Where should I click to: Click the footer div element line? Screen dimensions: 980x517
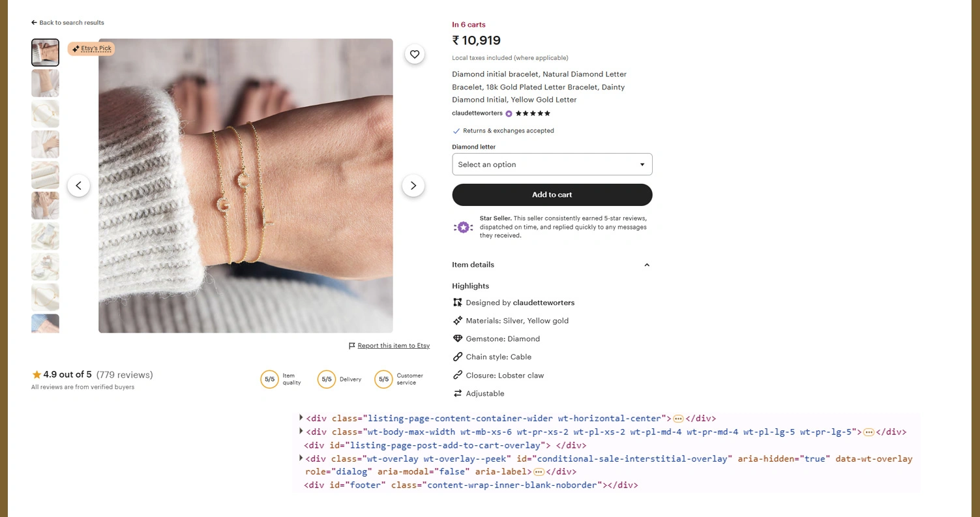pyautogui.click(x=471, y=485)
